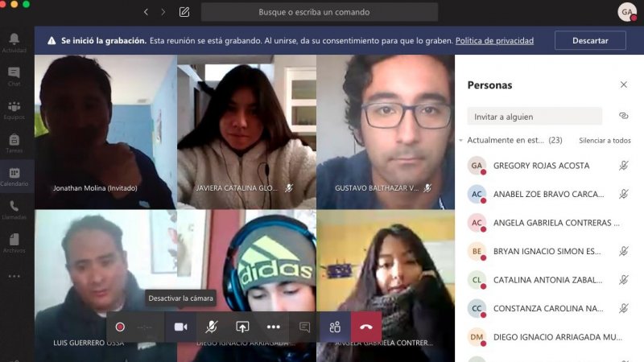Close the Personas panel
Viewport: 644px width, 362px height.
click(623, 84)
